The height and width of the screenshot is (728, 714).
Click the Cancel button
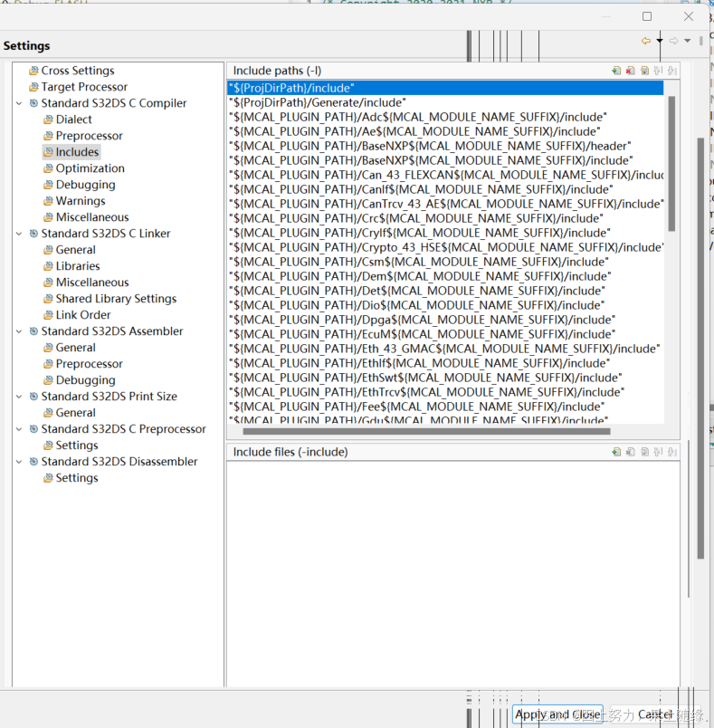[655, 714]
